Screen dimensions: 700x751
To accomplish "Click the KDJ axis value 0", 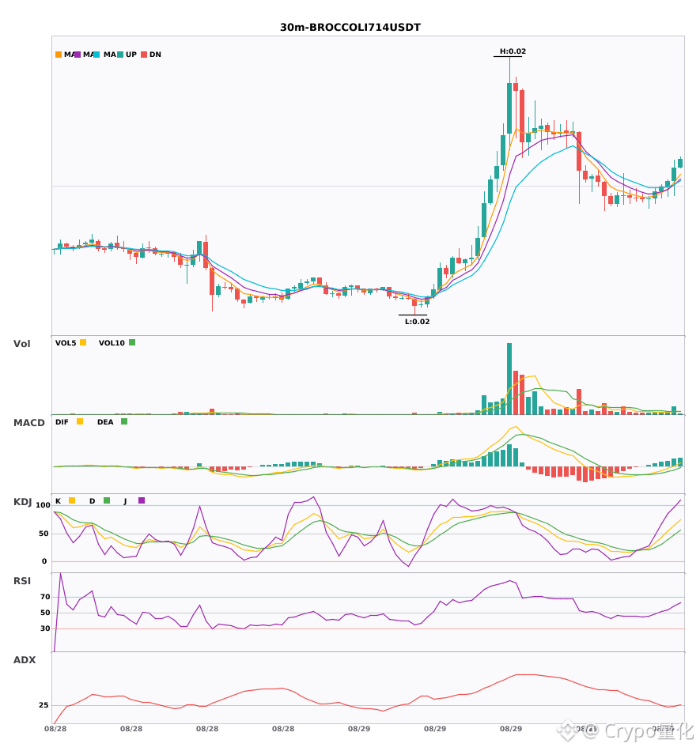I will pos(44,561).
